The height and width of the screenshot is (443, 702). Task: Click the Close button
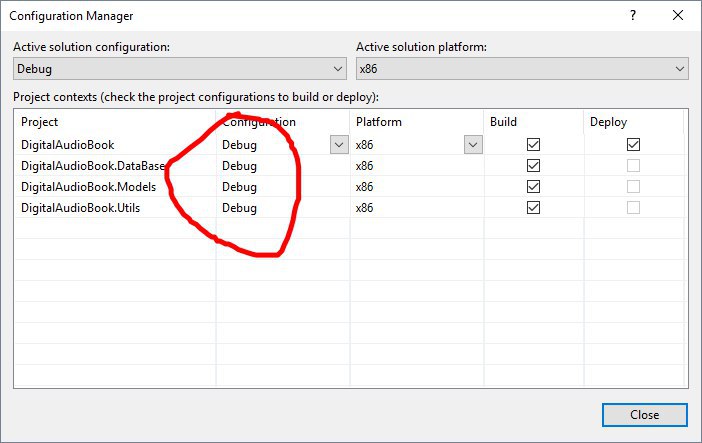tap(644, 415)
